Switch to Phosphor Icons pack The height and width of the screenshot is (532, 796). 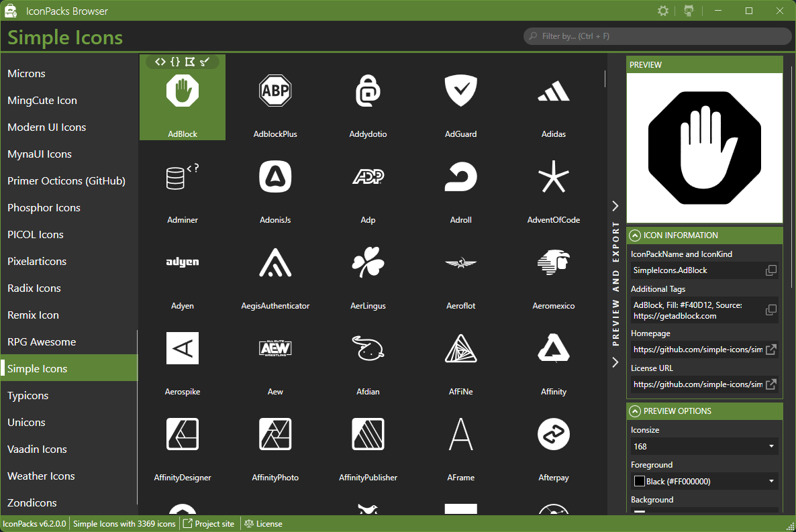(x=68, y=207)
